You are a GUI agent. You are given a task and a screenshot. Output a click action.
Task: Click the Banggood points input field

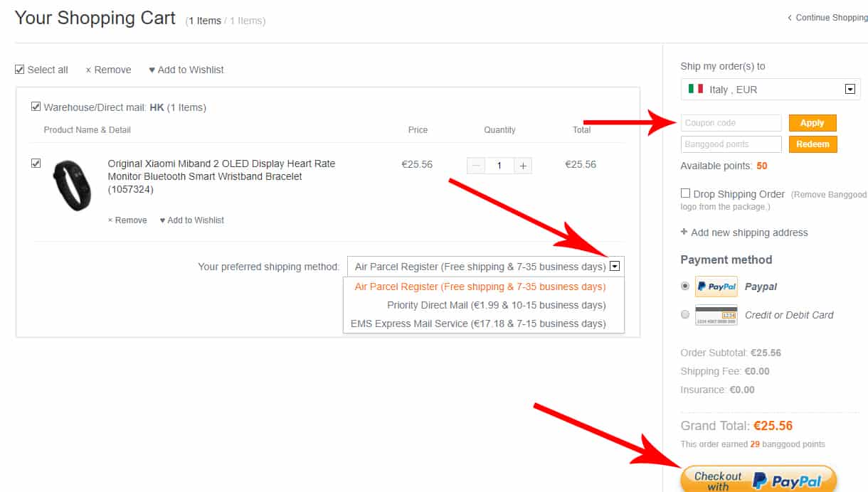click(731, 144)
